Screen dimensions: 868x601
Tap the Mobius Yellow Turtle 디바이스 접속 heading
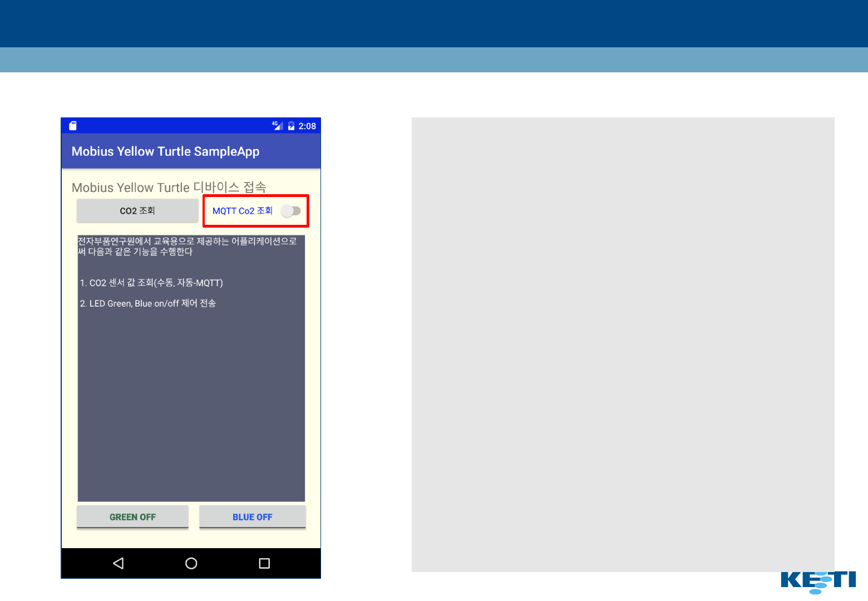(169, 187)
